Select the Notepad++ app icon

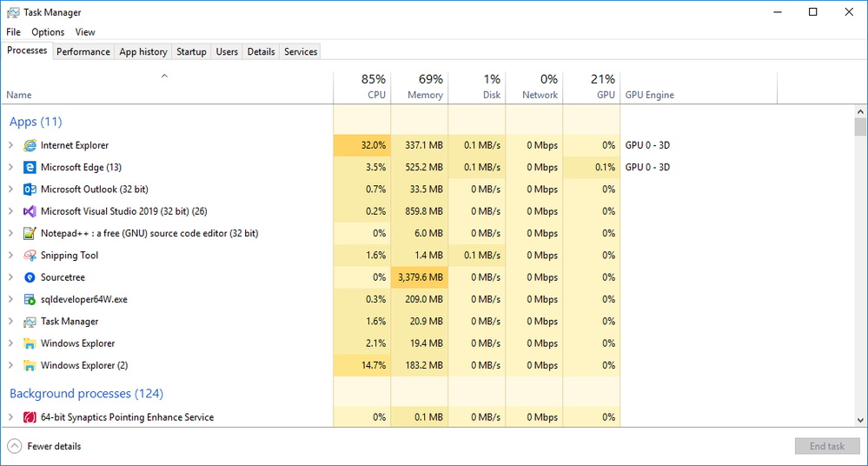tap(30, 233)
